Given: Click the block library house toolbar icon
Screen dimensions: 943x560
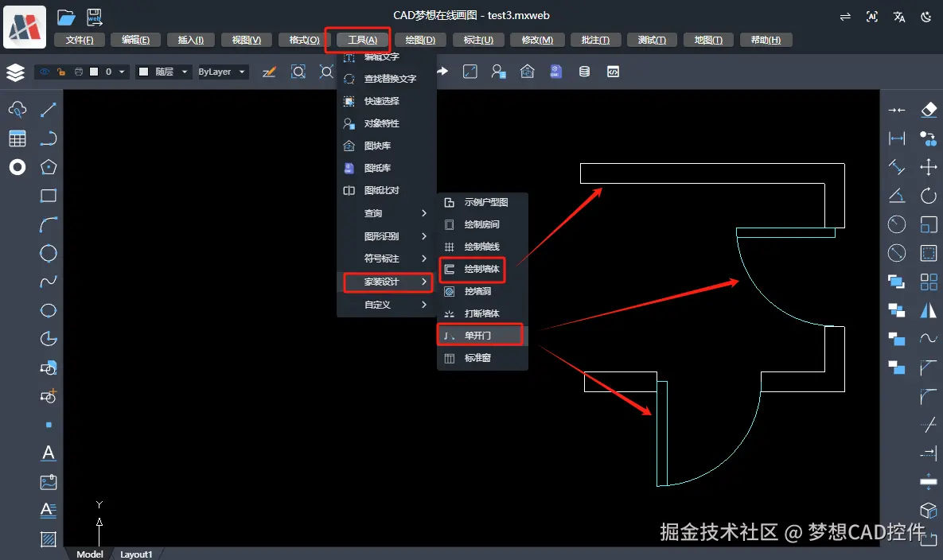Looking at the screenshot, I should [x=527, y=72].
